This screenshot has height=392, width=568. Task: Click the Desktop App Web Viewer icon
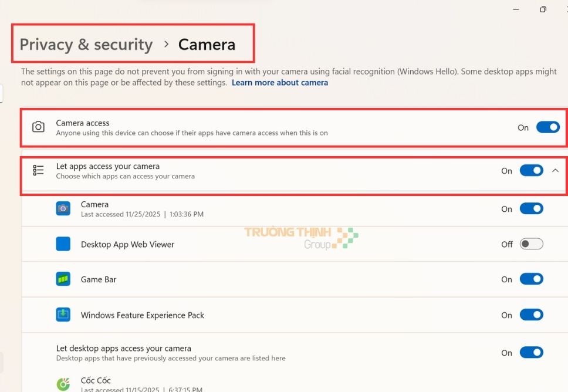tap(63, 244)
